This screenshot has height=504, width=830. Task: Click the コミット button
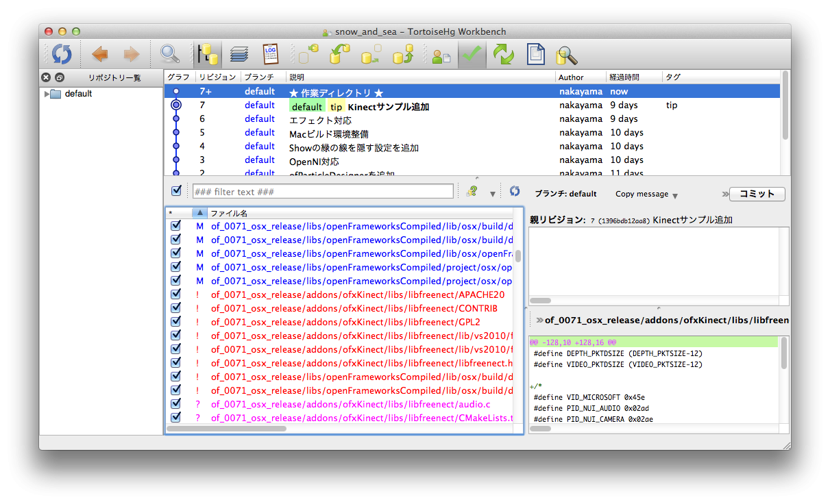(x=757, y=194)
